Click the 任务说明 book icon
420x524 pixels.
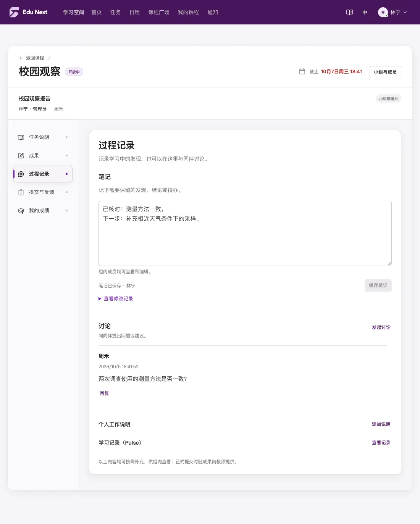(21, 137)
